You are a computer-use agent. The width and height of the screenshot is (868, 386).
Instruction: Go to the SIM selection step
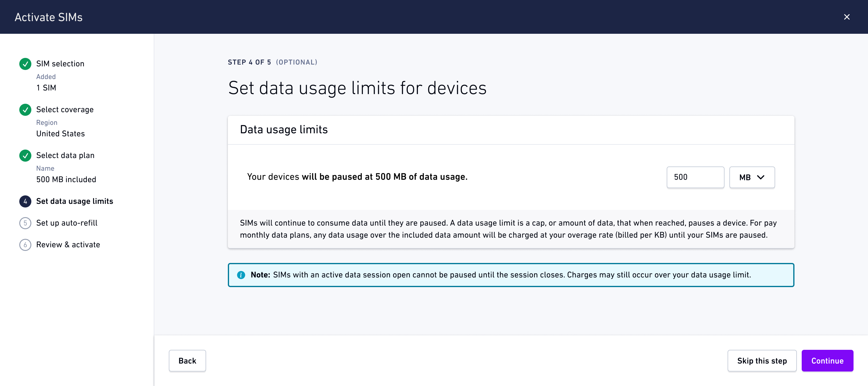point(60,64)
